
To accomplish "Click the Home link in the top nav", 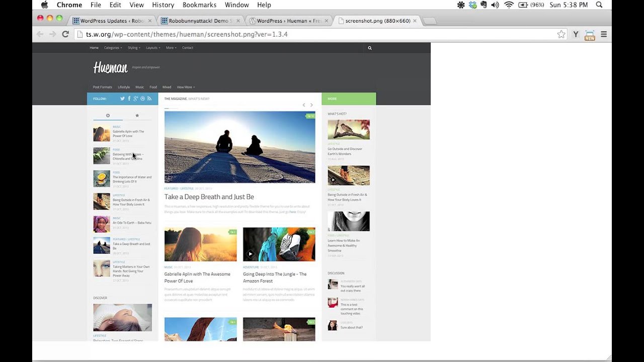I will 94,48.
